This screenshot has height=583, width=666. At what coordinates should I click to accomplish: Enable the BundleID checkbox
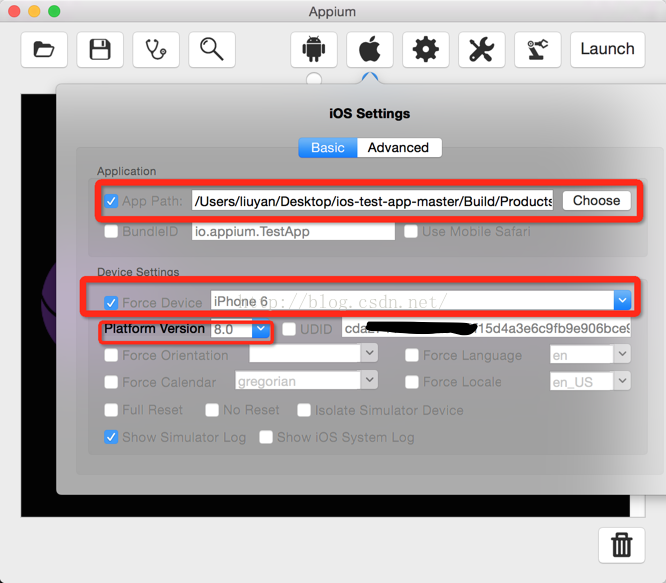click(x=111, y=231)
